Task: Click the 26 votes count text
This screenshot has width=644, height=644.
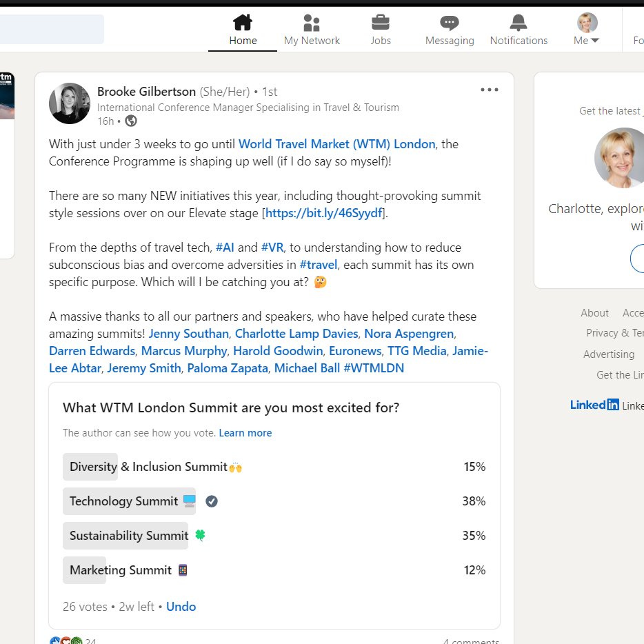Action: [x=85, y=607]
